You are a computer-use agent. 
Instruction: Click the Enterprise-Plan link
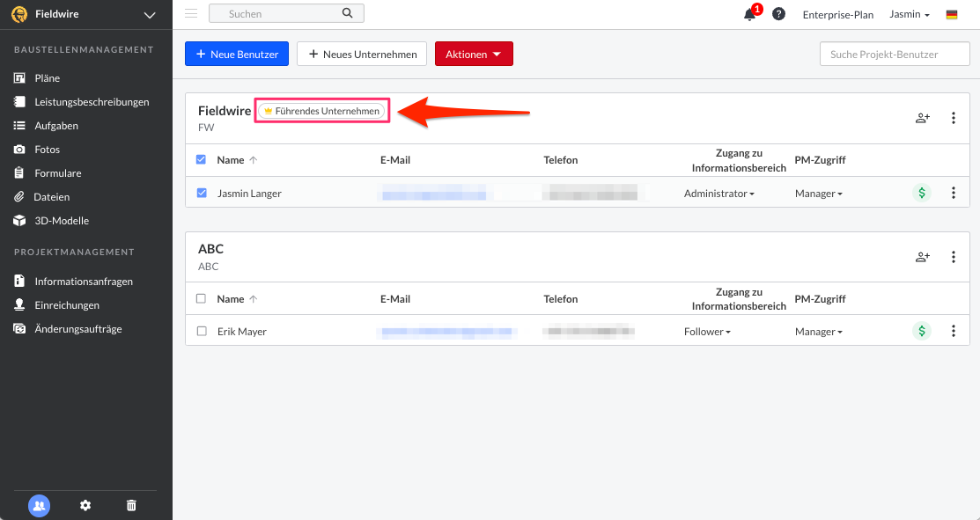[x=838, y=14]
